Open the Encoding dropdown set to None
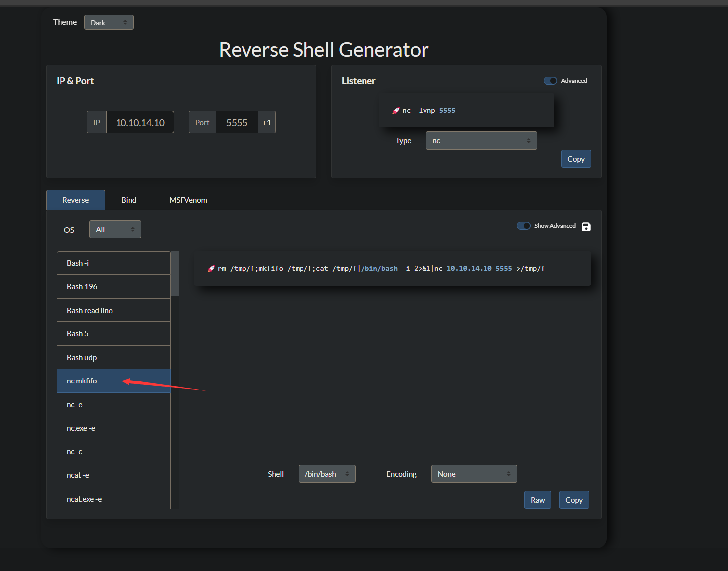The width and height of the screenshot is (728, 571). 474,474
